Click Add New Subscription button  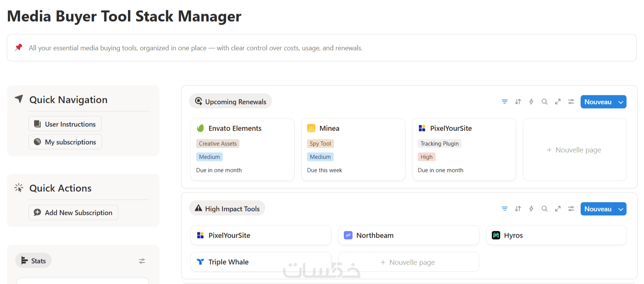point(74,212)
